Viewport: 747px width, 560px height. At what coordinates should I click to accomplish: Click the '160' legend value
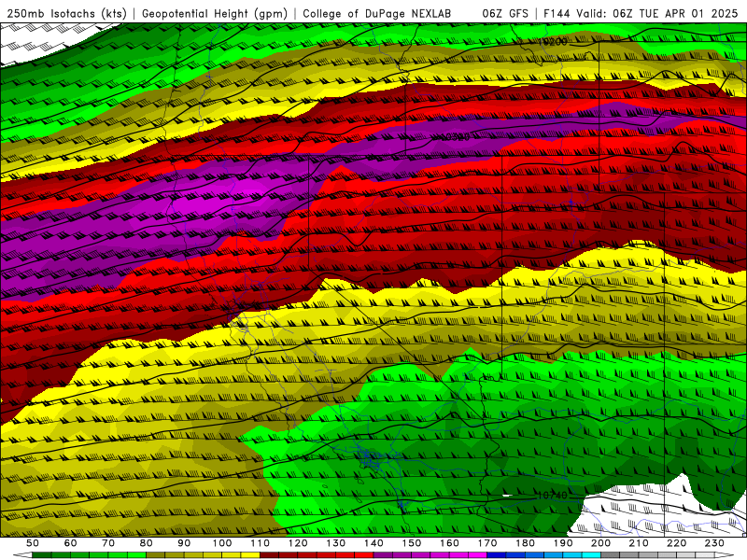pyautogui.click(x=449, y=543)
